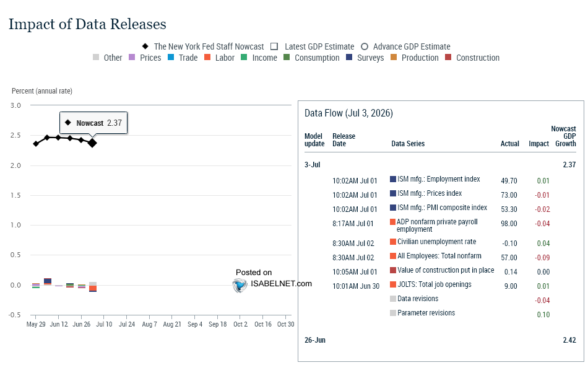
Task: Toggle the Other category legend swatch
Action: tap(96, 58)
